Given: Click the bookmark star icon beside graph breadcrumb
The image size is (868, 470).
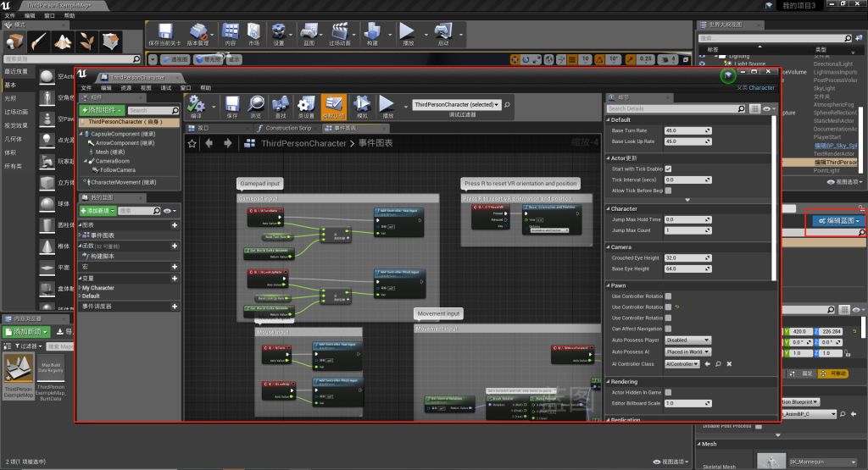Looking at the screenshot, I should click(192, 143).
